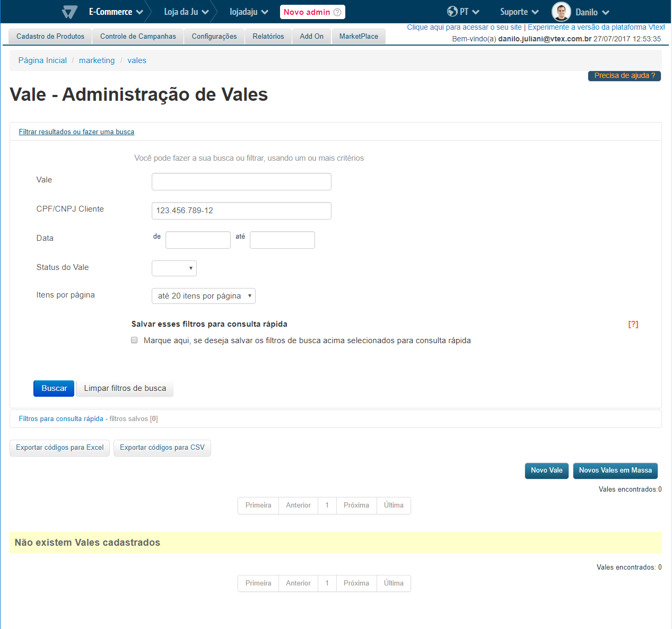This screenshot has width=672, height=629.
Task: Expand the Suporte menu
Action: [x=519, y=12]
